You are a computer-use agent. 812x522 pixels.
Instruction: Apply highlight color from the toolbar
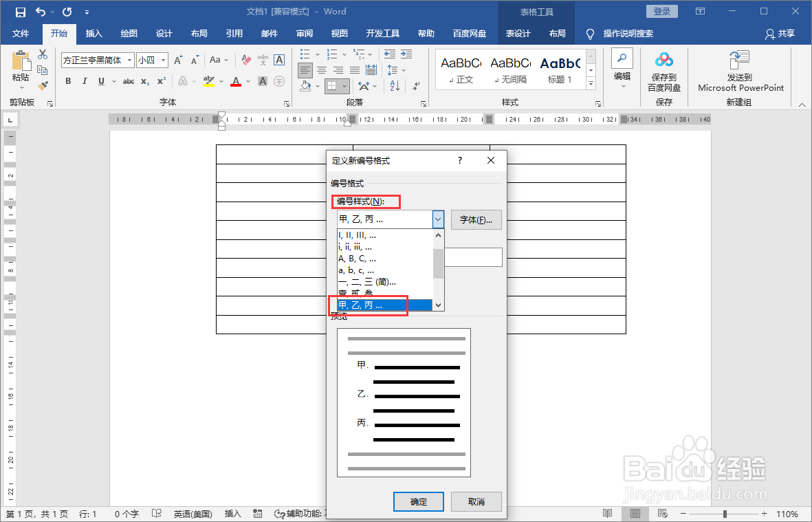click(210, 81)
